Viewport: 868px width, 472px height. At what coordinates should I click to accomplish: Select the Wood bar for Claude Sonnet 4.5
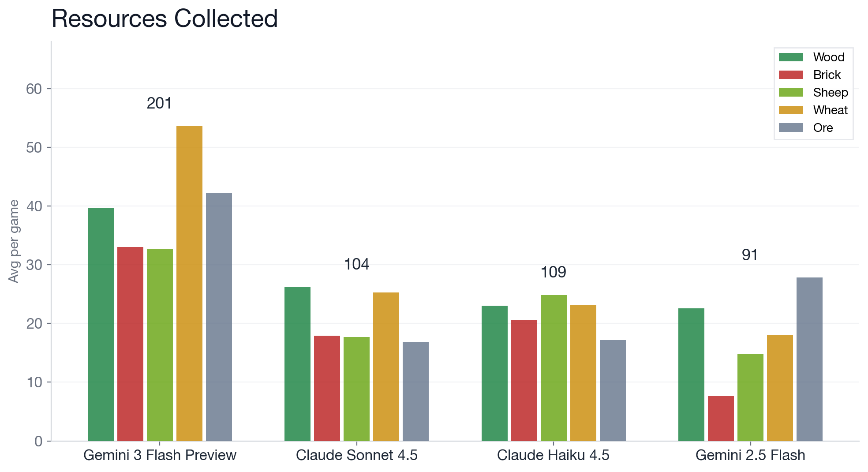pyautogui.click(x=297, y=364)
